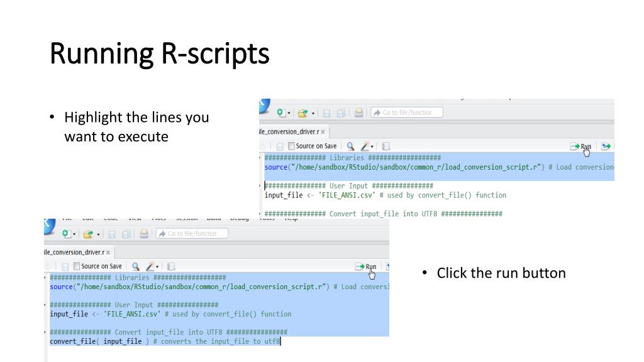
Task: Expand recent files arrow, lower screenshot
Action: (x=98, y=234)
